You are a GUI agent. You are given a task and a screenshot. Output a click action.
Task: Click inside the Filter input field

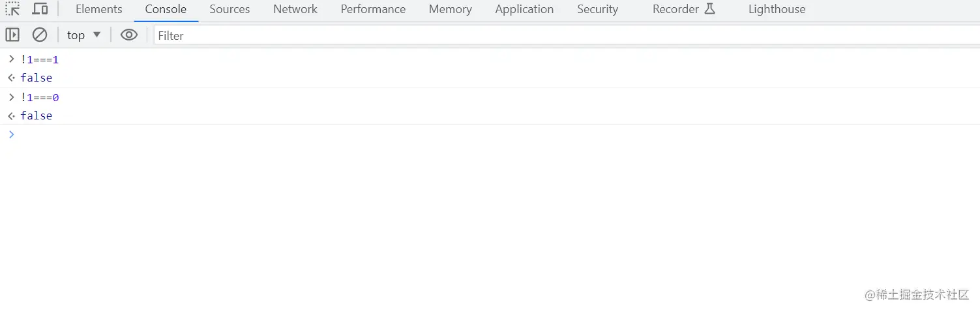click(561, 36)
